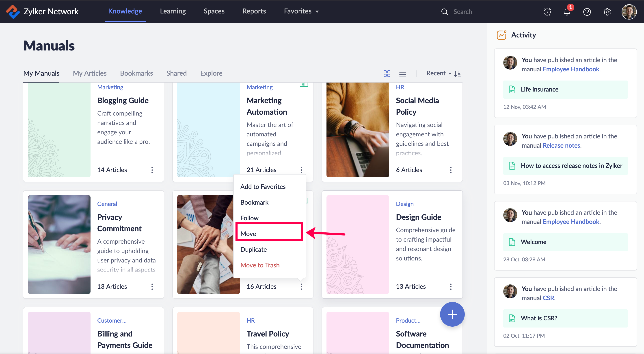This screenshot has height=354, width=644.
Task: Open the help question mark icon
Action: coord(587,12)
